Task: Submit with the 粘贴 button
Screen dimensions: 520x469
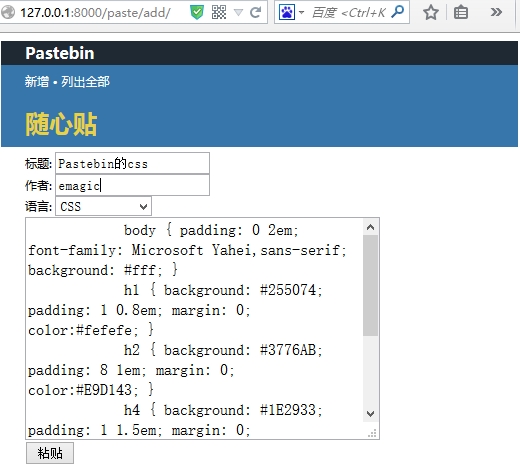Action: tap(50, 453)
